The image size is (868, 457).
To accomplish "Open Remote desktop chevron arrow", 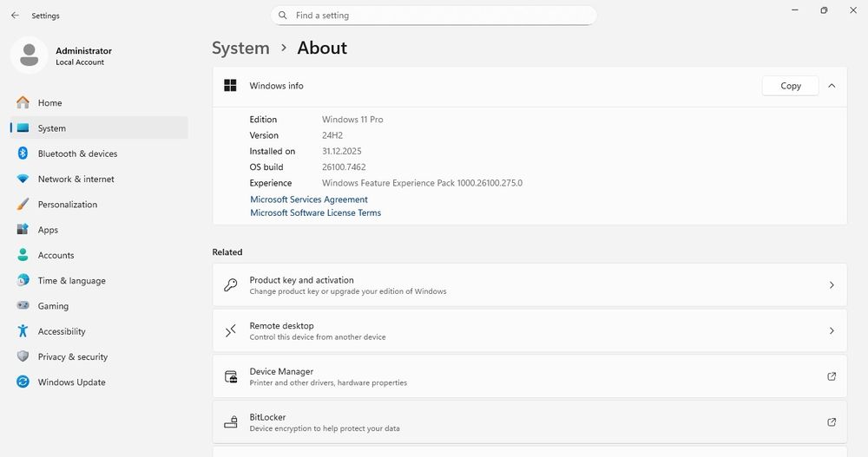I will pos(832,331).
